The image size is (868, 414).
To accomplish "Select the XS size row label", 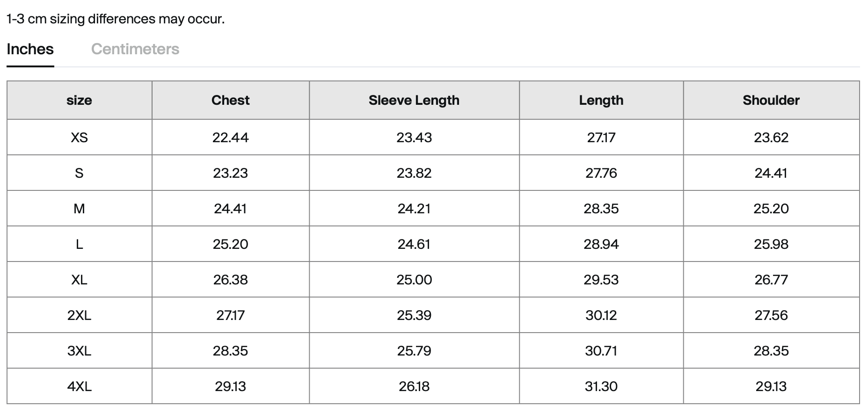I will (x=79, y=138).
